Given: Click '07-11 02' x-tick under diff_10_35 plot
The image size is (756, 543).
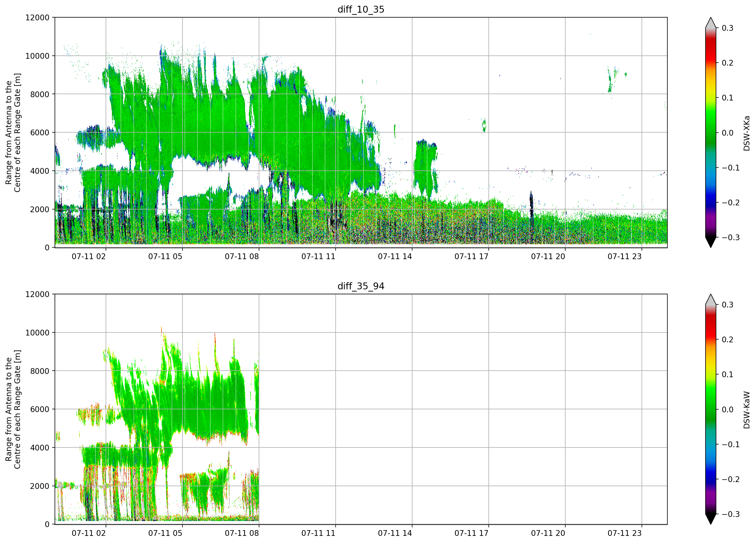Looking at the screenshot, I should click(89, 256).
